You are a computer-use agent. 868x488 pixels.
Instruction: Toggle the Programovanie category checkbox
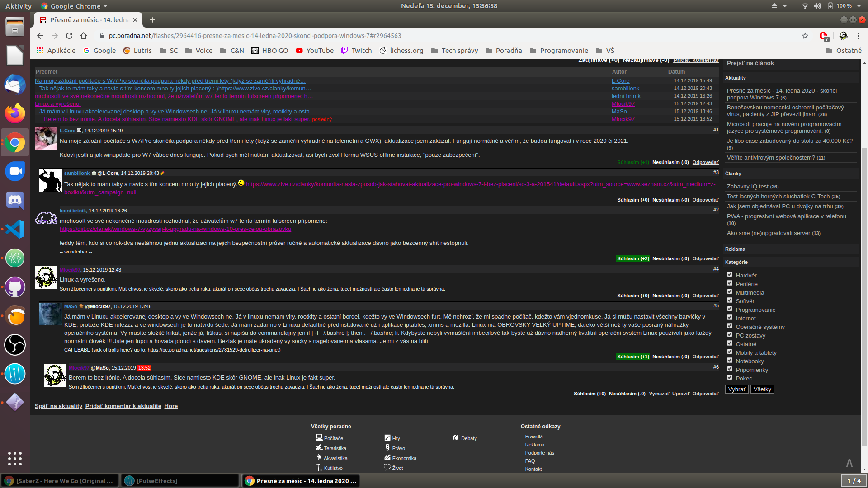click(730, 309)
